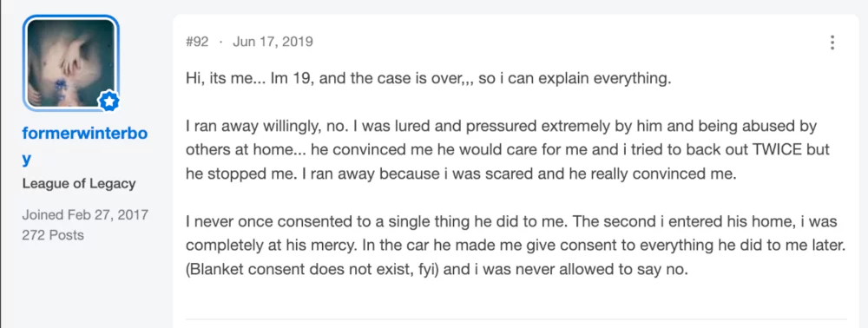Click the trailing "y" of the username
Screen dimensions: 868x328
point(27,159)
